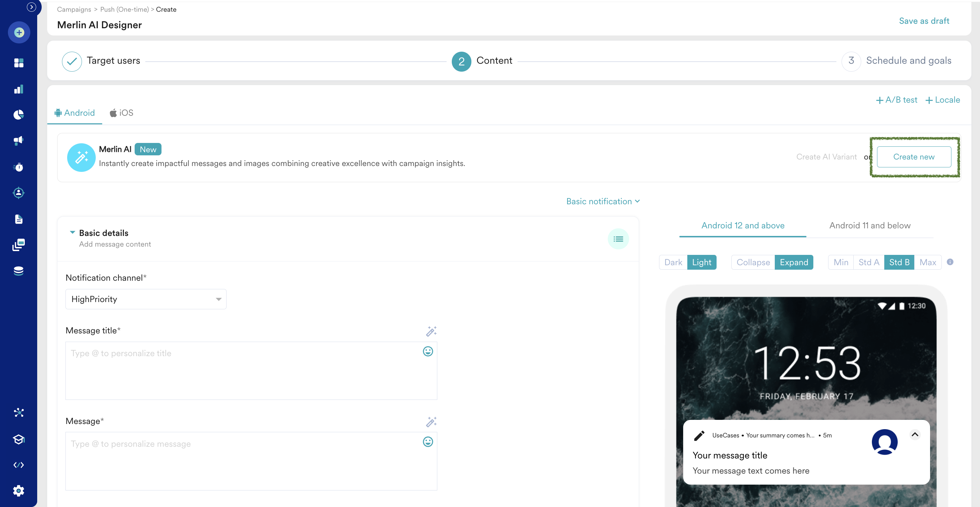Image resolution: width=980 pixels, height=507 pixels.
Task: Open the database stack icon in sidebar
Action: (19, 271)
